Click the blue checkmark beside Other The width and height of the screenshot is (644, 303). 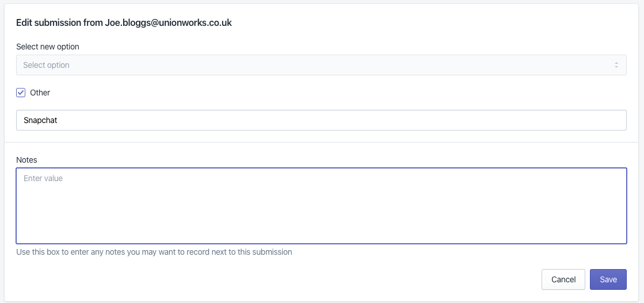[21, 93]
